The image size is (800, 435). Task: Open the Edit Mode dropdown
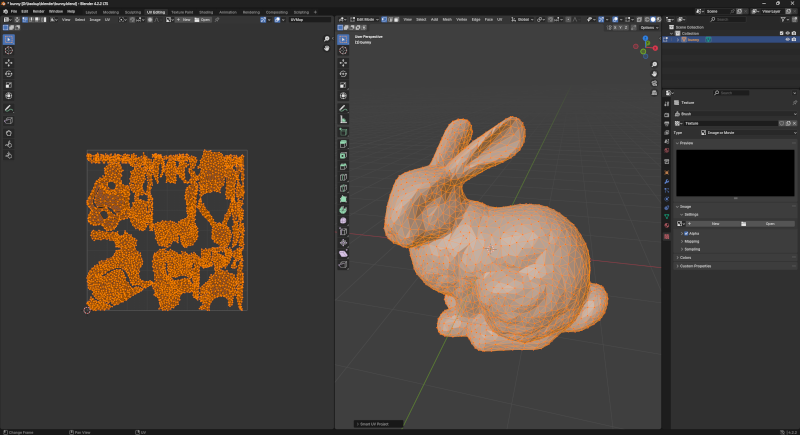coord(364,19)
